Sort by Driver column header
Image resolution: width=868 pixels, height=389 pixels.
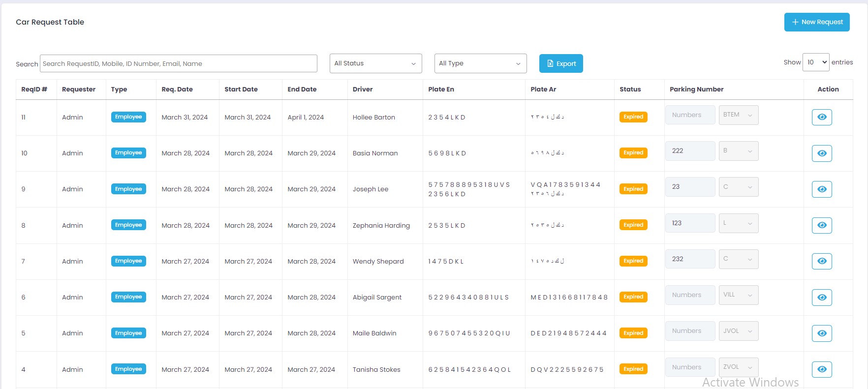[x=363, y=90]
